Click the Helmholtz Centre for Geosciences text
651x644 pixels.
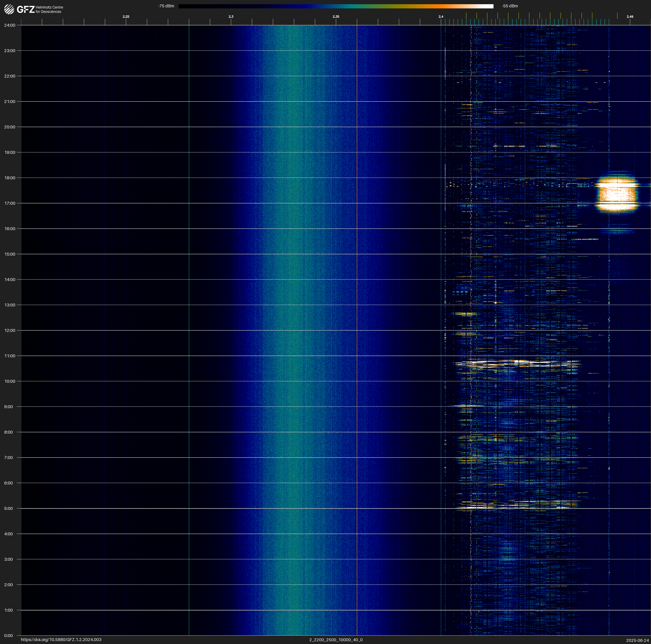click(x=49, y=9)
